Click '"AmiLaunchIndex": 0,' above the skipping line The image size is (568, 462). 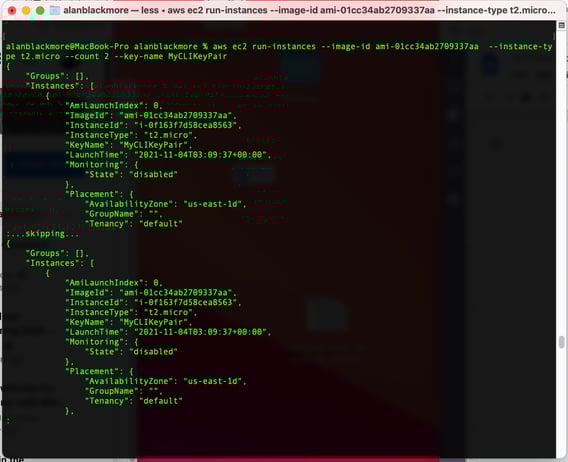point(114,105)
